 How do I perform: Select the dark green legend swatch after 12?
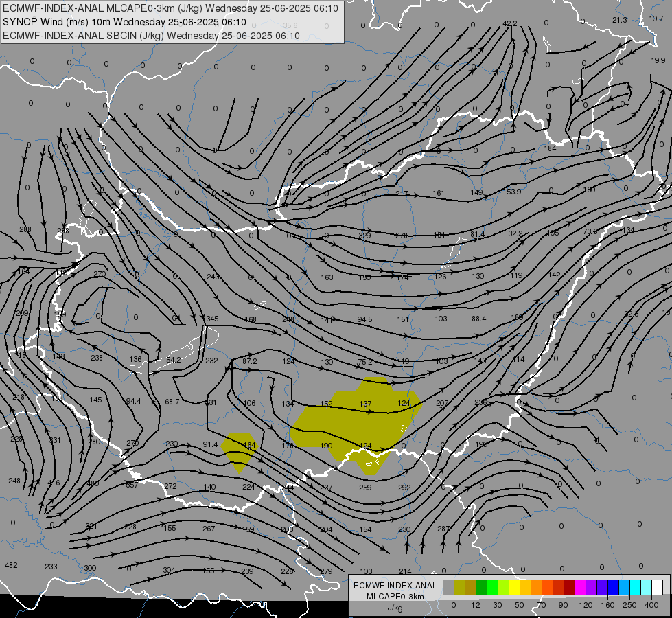click(481, 588)
